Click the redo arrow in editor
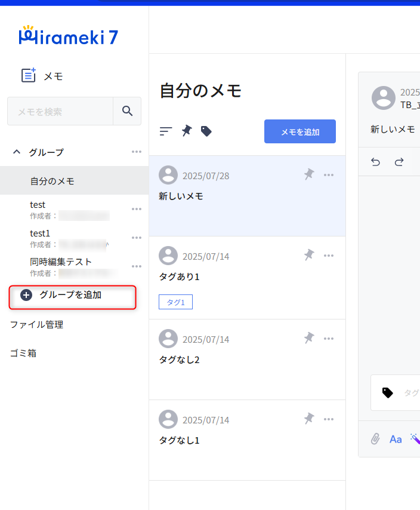Screen dimensions: 420x510 pos(399,162)
